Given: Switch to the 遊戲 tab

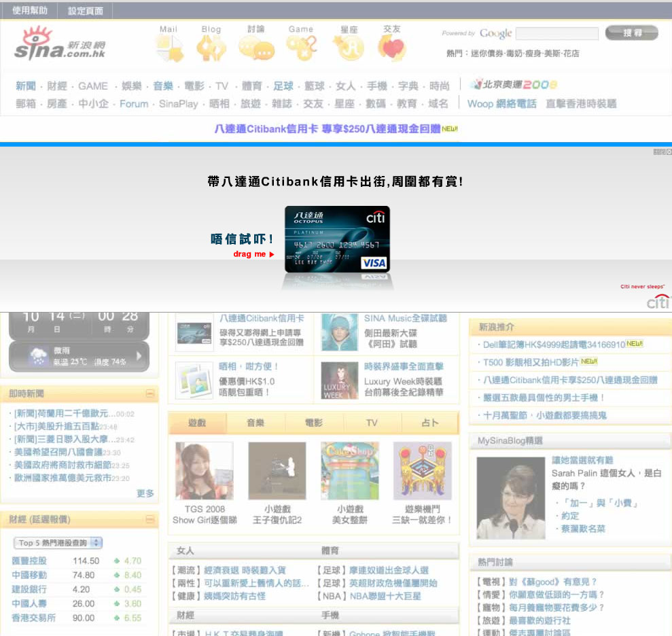Looking at the screenshot, I should (x=197, y=423).
